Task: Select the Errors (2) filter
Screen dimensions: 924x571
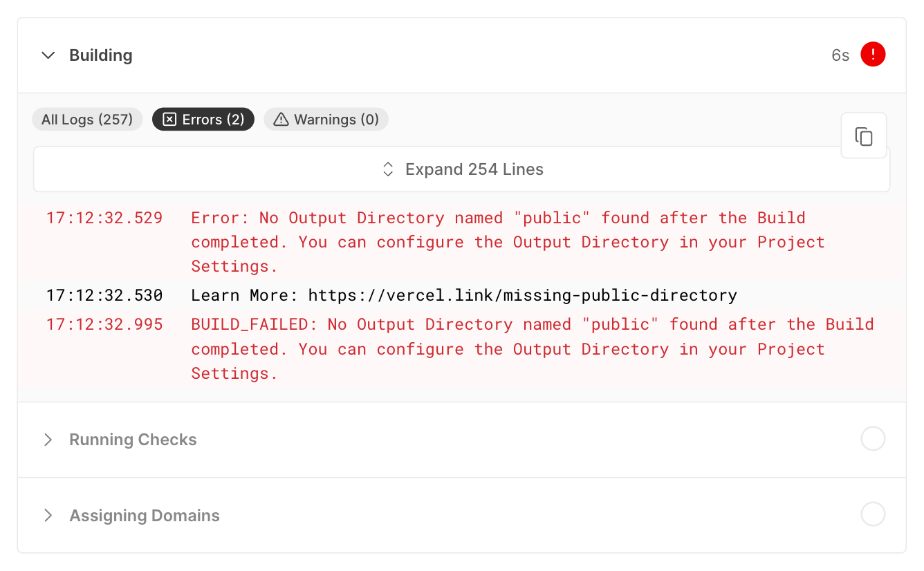Action: click(203, 120)
